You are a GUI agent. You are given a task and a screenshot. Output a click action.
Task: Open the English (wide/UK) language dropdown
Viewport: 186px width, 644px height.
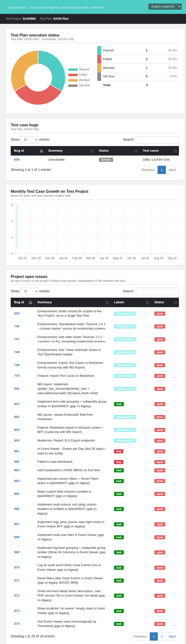pos(165,7)
